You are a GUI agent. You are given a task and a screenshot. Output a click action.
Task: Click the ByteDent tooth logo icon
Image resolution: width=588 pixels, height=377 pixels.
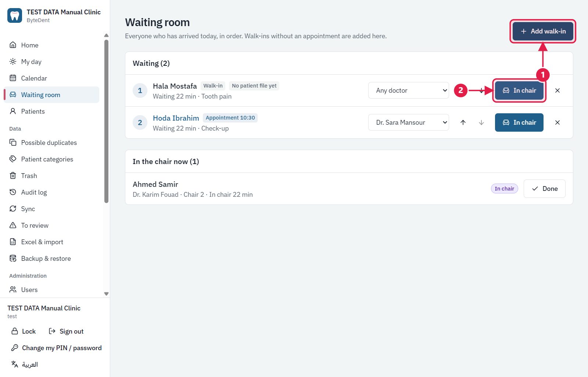pos(15,15)
